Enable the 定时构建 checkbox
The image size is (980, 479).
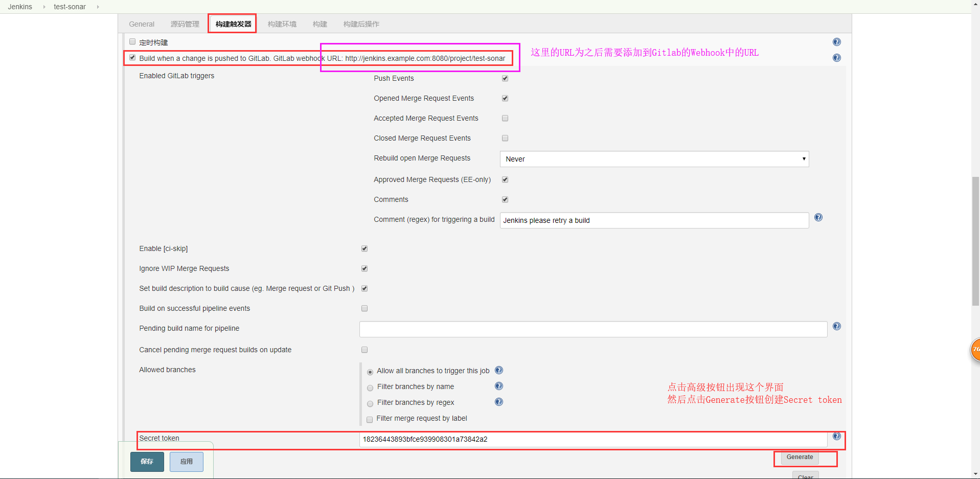coord(132,42)
